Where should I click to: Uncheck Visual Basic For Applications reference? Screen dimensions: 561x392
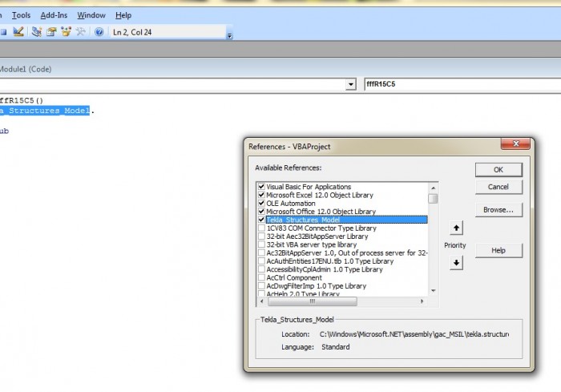coord(261,187)
